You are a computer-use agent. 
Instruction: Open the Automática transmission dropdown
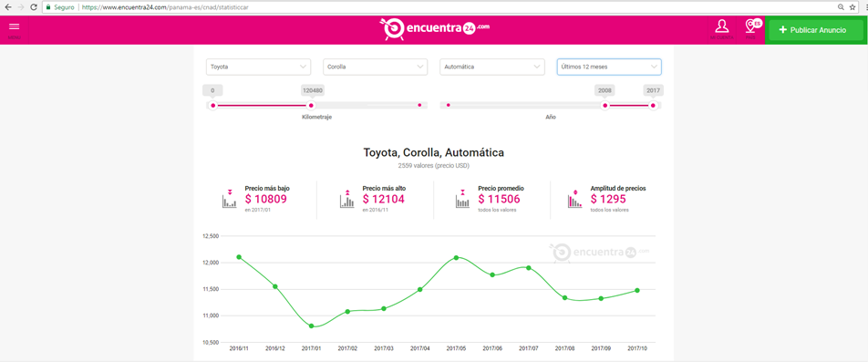click(492, 67)
